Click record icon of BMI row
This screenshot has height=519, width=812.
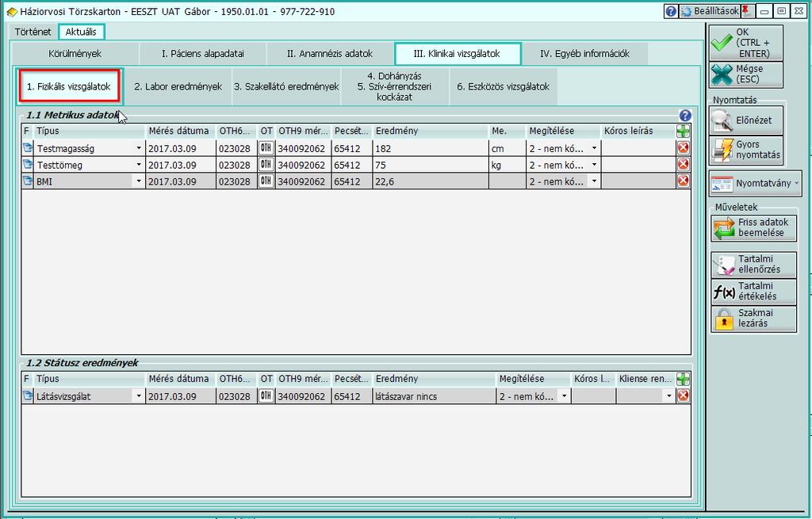[27, 181]
